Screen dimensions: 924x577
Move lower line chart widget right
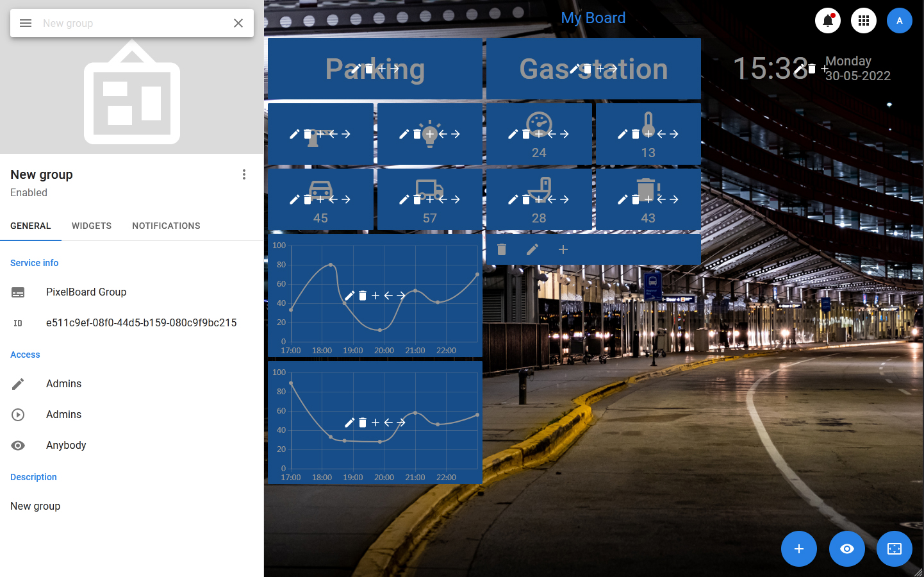click(401, 422)
